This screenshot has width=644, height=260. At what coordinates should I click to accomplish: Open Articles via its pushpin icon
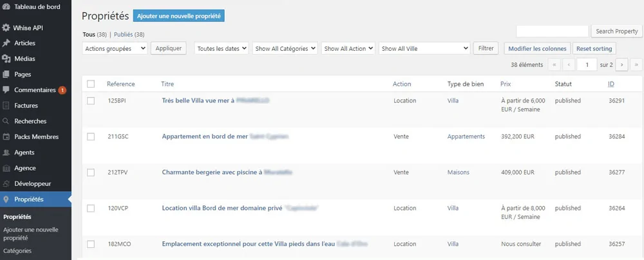(6, 43)
